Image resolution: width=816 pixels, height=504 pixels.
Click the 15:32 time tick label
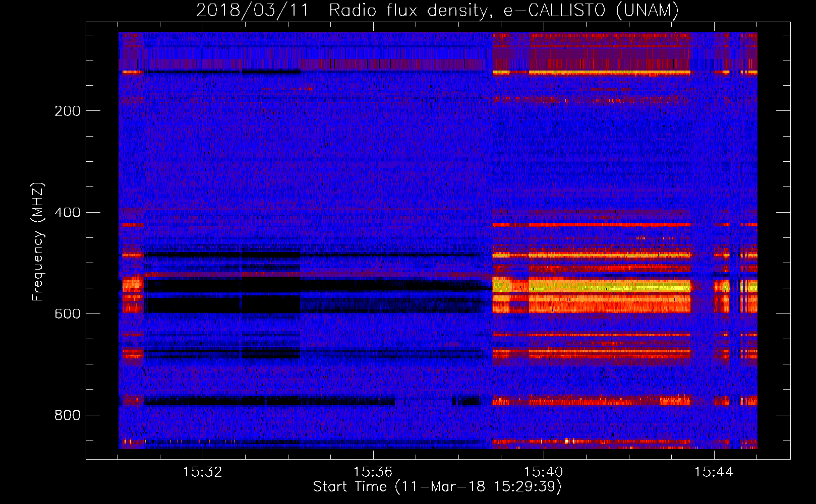[x=203, y=472]
